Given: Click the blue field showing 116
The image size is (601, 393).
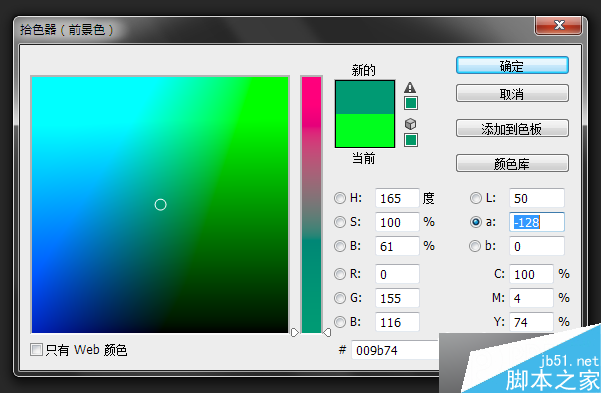Looking at the screenshot, I should (397, 322).
